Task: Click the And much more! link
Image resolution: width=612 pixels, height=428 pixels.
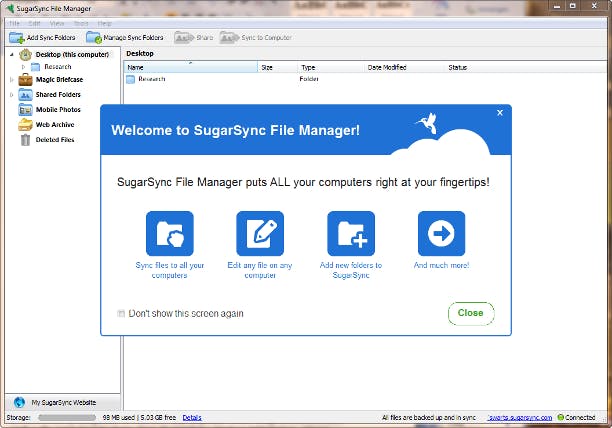Action: click(441, 265)
